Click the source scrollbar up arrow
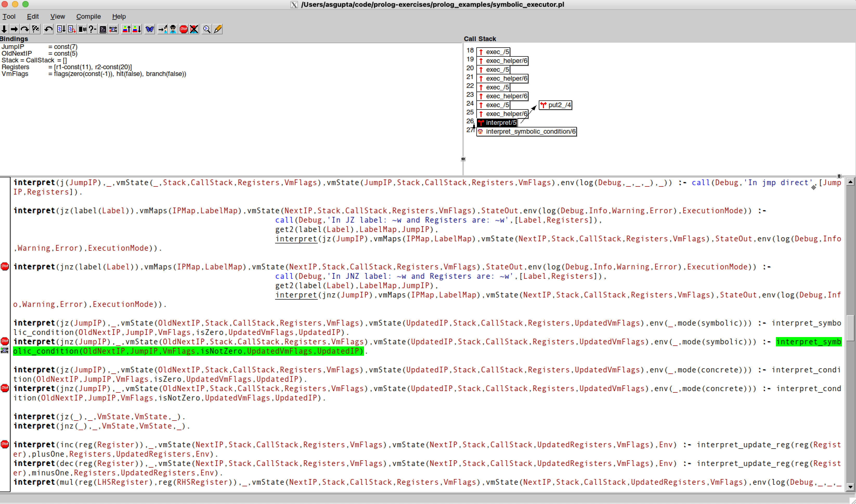 (850, 182)
